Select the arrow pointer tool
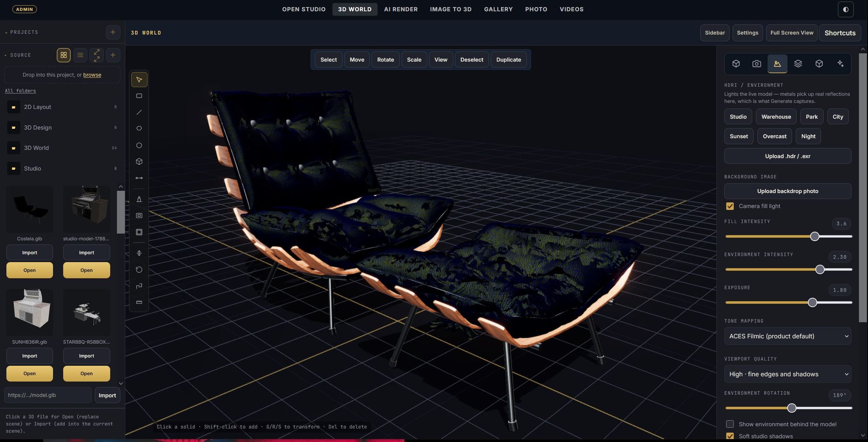The image size is (868, 442). pos(139,79)
